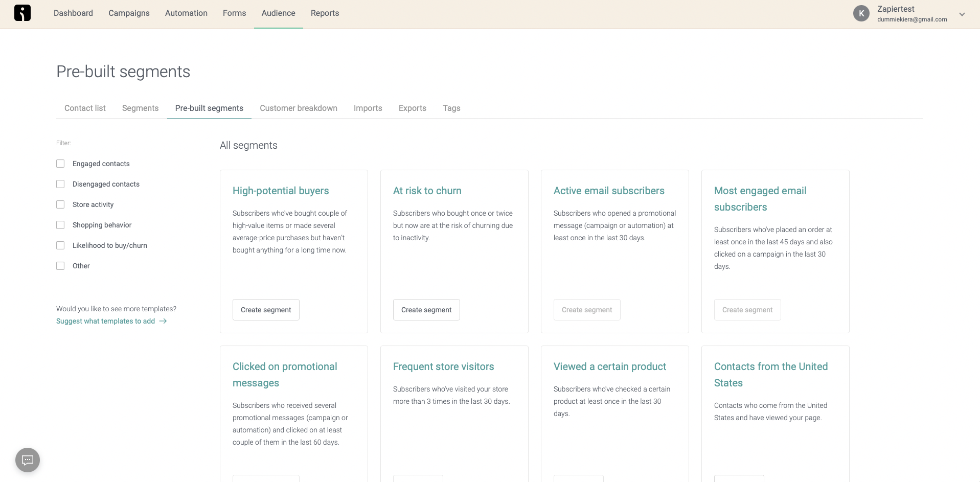Click the arrow beside Suggest templates link

(x=163, y=321)
